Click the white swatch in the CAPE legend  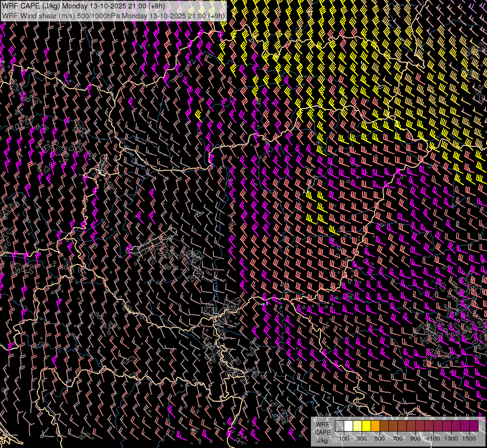[x=349, y=426]
